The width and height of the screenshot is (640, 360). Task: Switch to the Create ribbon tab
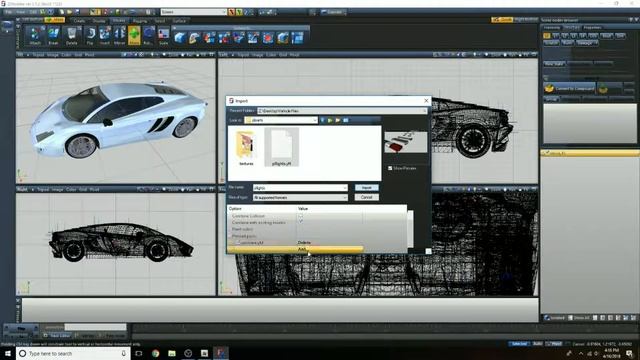[79, 20]
